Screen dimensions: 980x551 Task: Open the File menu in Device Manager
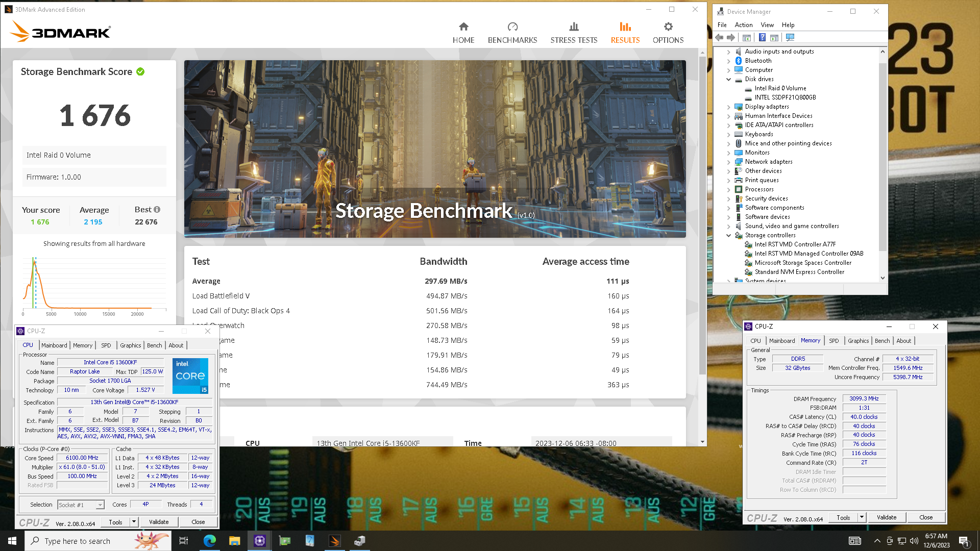point(722,25)
